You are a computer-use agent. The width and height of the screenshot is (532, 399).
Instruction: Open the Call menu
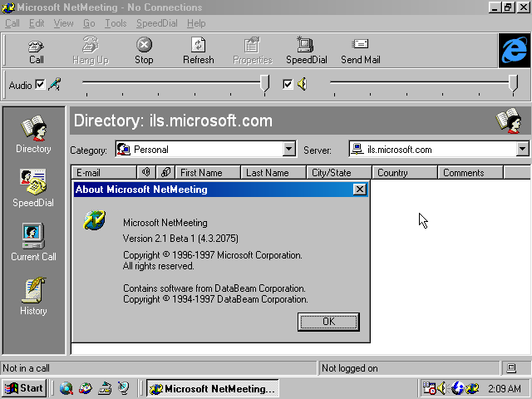[12, 23]
